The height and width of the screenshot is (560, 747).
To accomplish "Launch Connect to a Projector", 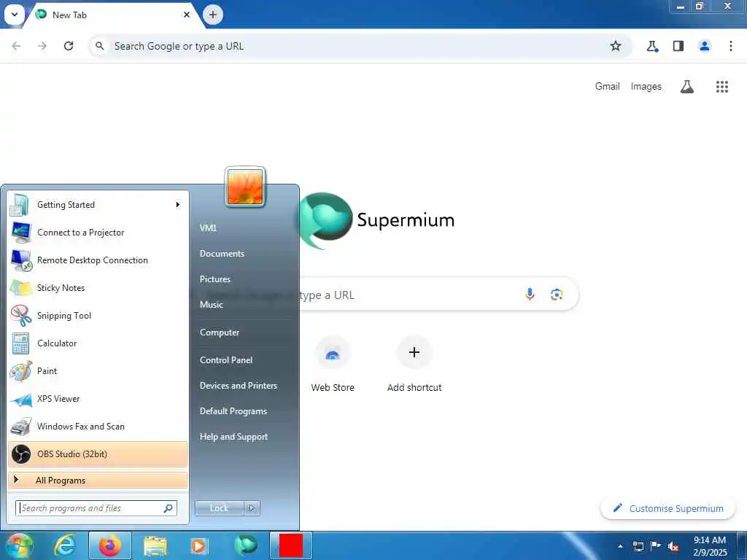I will coord(98,233).
